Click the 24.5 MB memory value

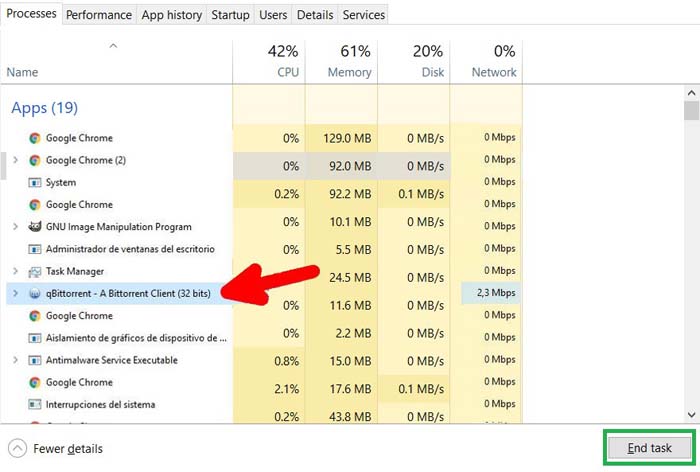tap(350, 277)
